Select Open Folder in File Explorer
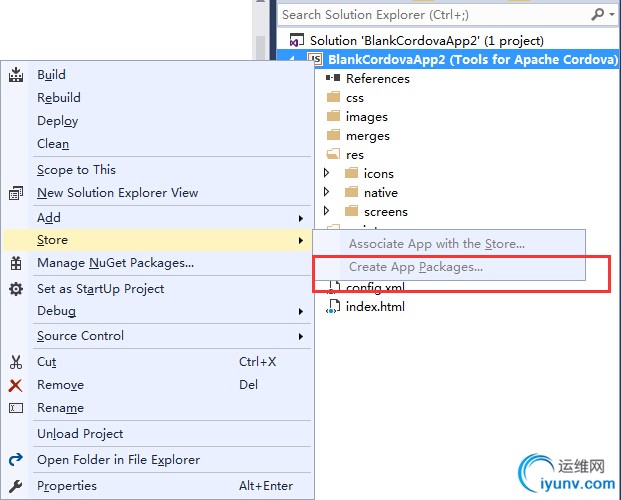 pyautogui.click(x=158, y=460)
